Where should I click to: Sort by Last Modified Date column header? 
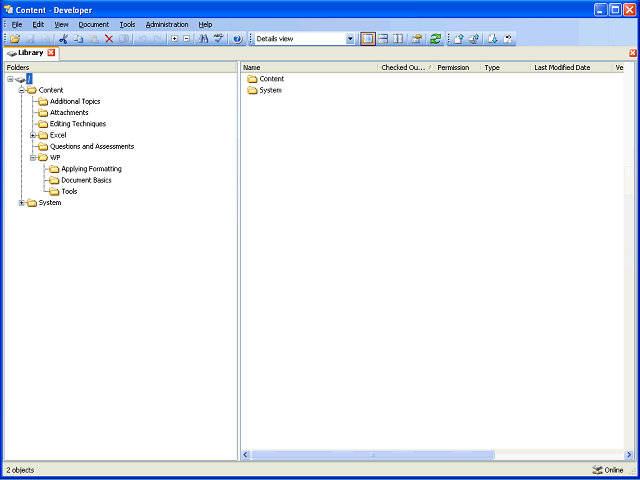tap(571, 68)
